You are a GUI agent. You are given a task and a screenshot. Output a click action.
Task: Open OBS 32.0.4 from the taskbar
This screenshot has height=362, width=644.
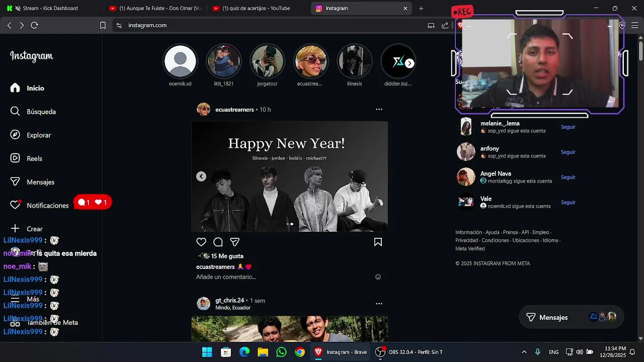pos(409,352)
